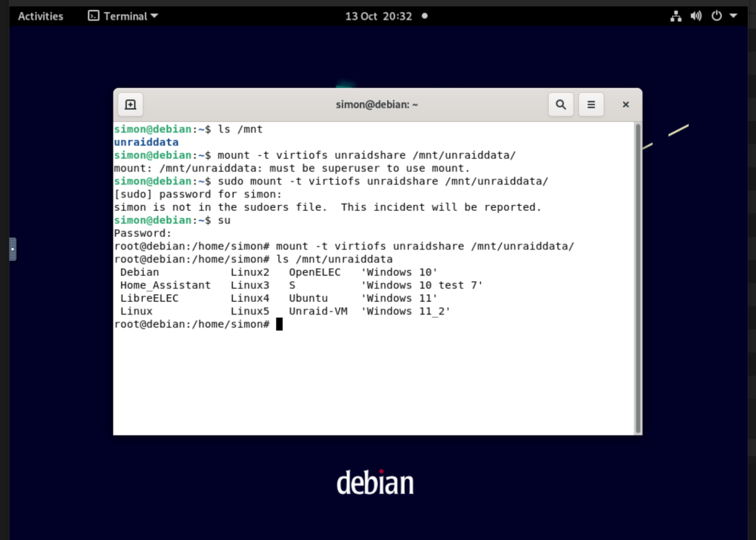The image size is (756, 540).
Task: Open the Activities overview
Action: [41, 17]
